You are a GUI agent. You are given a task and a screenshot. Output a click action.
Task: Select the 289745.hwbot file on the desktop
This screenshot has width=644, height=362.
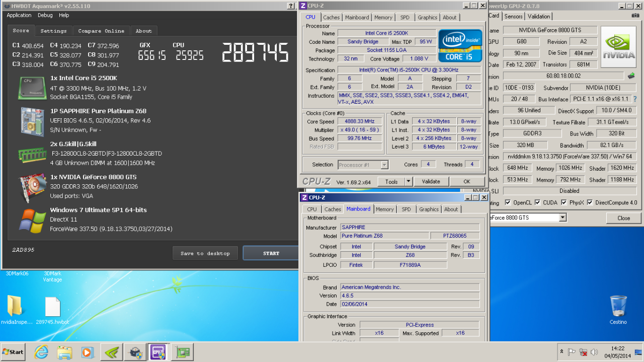click(52, 311)
